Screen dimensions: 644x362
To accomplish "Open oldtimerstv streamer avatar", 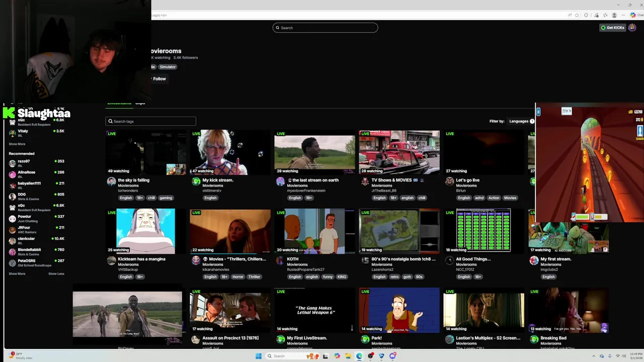I will 196,182.
